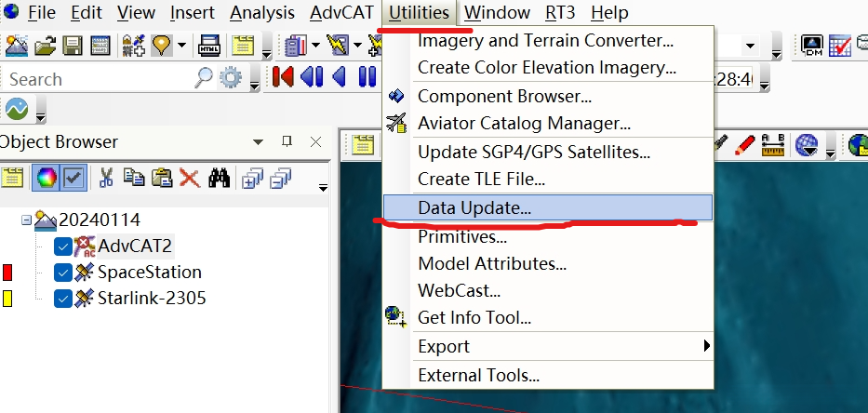This screenshot has height=413, width=868.
Task: Click the Cut scissors icon
Action: point(106,179)
